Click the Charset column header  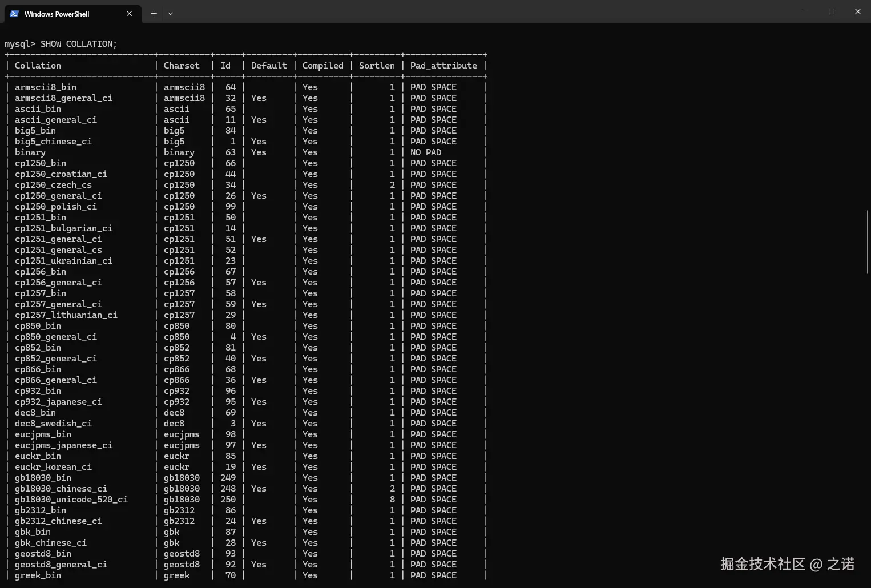click(182, 65)
